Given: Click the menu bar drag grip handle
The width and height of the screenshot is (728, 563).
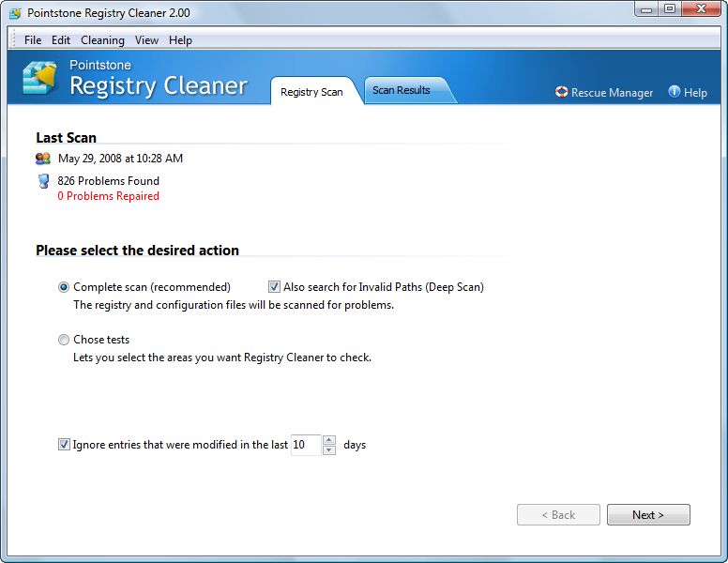Looking at the screenshot, I should pyautogui.click(x=14, y=40).
